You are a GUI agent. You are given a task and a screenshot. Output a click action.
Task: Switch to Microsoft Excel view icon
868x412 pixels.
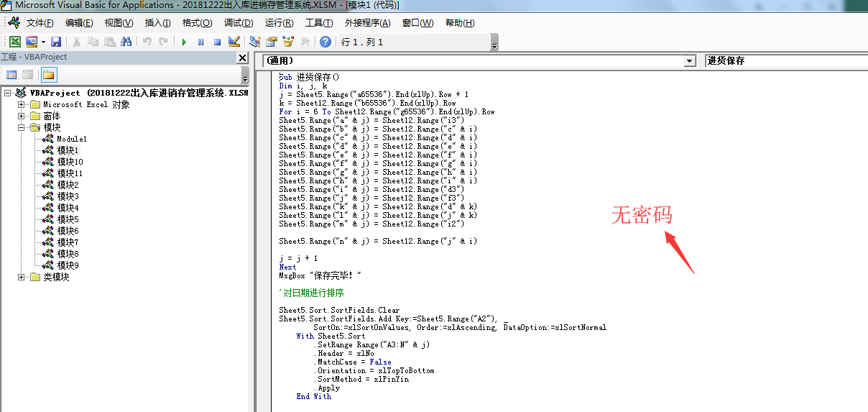[x=14, y=42]
